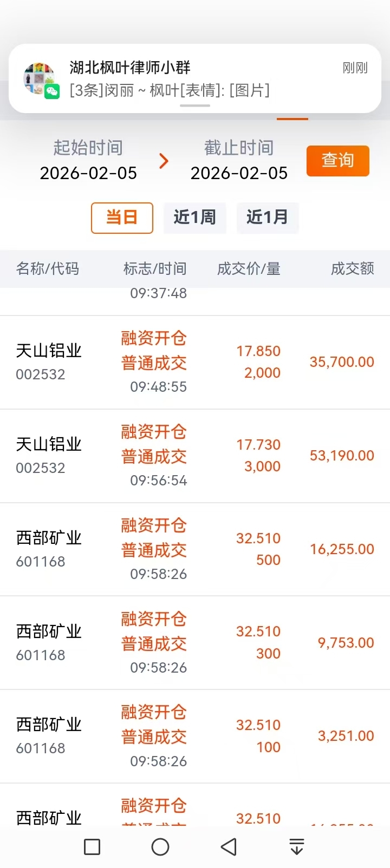Tap the 成交价/量 column header

pyautogui.click(x=249, y=268)
